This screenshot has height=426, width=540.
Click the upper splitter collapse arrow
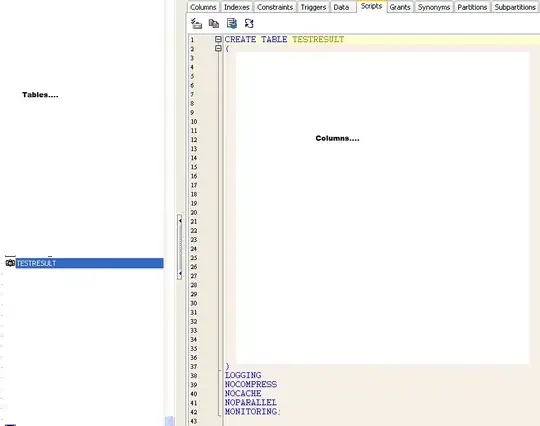(179, 221)
